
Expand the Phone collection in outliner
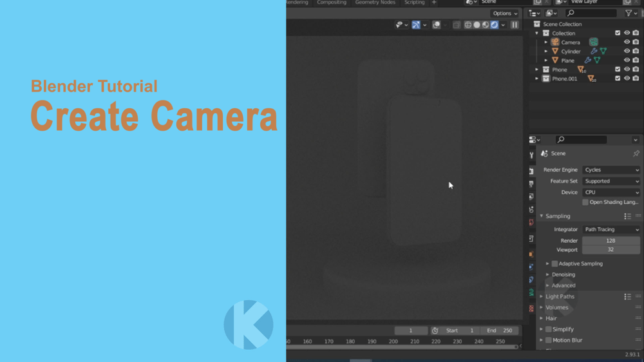[537, 70]
